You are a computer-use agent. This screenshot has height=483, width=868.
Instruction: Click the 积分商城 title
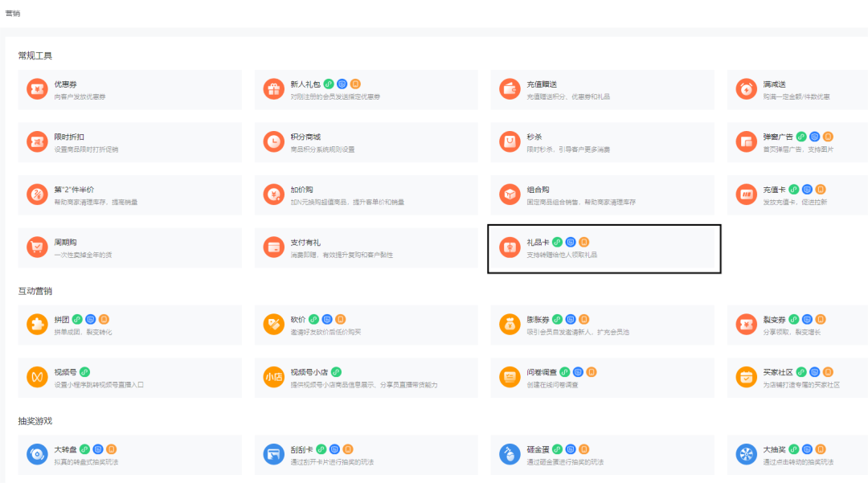point(305,137)
